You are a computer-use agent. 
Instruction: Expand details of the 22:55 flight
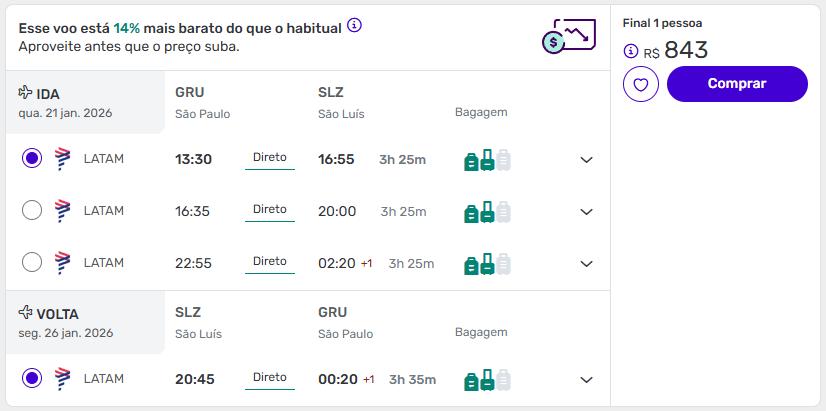[x=587, y=263]
